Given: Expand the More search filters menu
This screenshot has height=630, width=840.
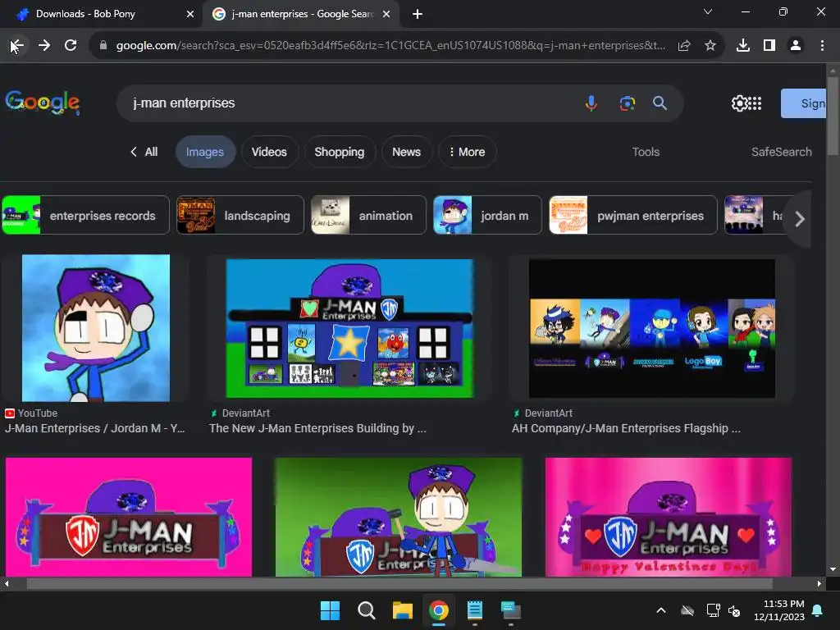Looking at the screenshot, I should pos(467,152).
